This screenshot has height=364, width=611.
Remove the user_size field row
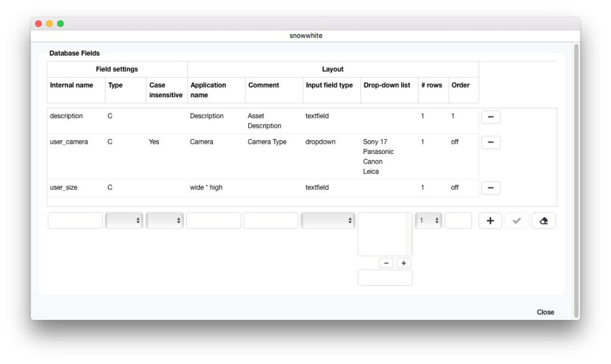[490, 188]
